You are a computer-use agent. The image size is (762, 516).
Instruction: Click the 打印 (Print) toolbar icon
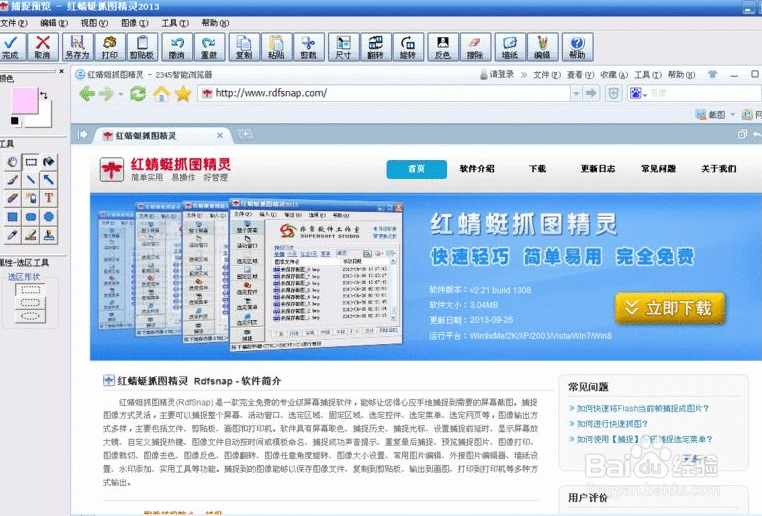109,47
